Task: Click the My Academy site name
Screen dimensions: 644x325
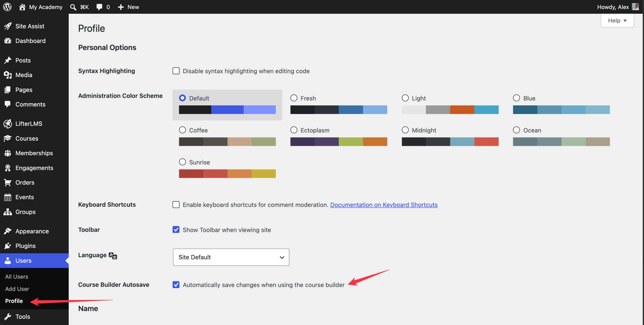Action: click(x=46, y=7)
